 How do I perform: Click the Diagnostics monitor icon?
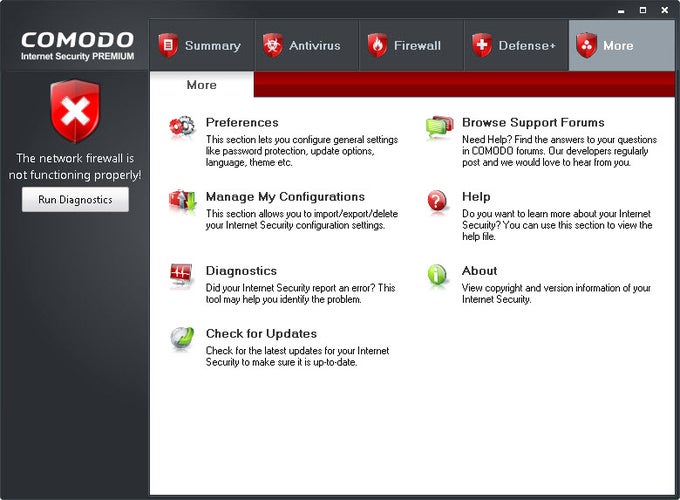(181, 275)
